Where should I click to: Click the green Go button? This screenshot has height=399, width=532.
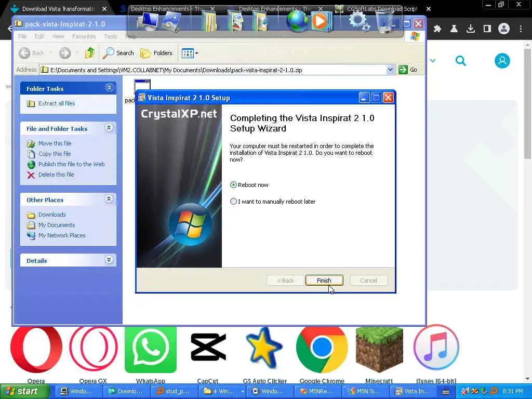(408, 70)
